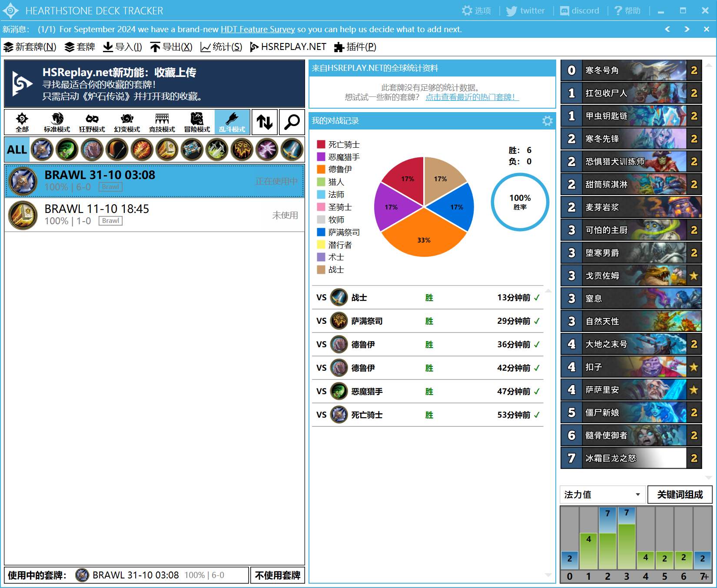Image resolution: width=717 pixels, height=588 pixels.
Task: Click the 关键词组成 button
Action: pyautogui.click(x=680, y=495)
